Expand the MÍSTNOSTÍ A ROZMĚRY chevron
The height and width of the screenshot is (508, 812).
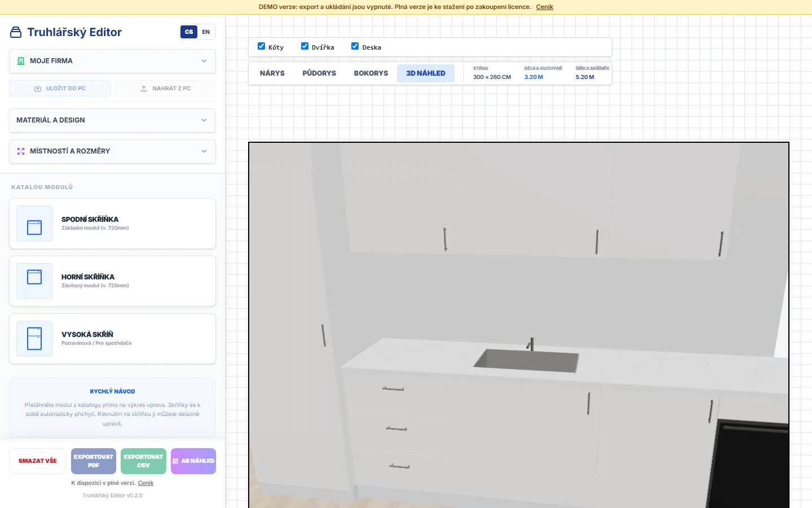(x=204, y=151)
